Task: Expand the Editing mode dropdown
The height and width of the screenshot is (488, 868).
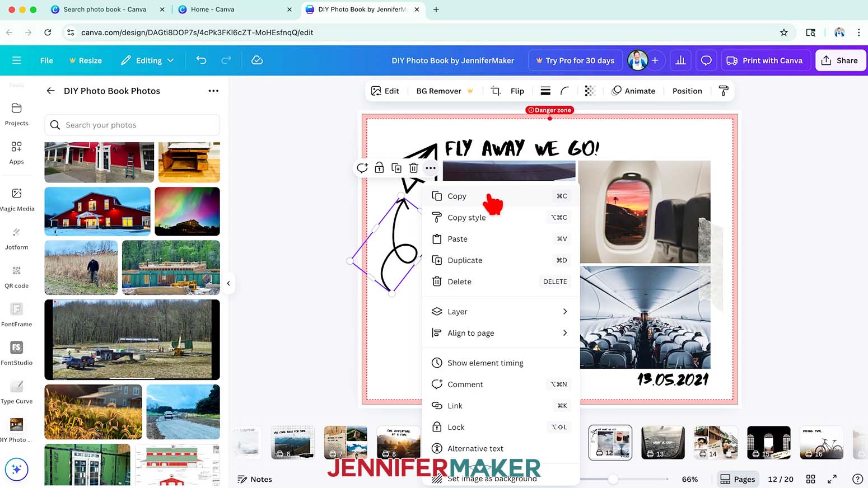Action: tap(147, 60)
